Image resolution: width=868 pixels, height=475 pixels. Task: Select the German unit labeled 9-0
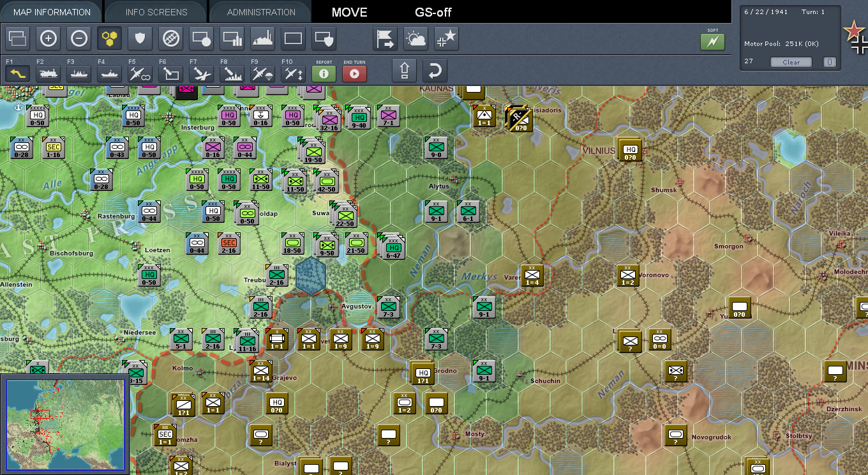point(437,147)
